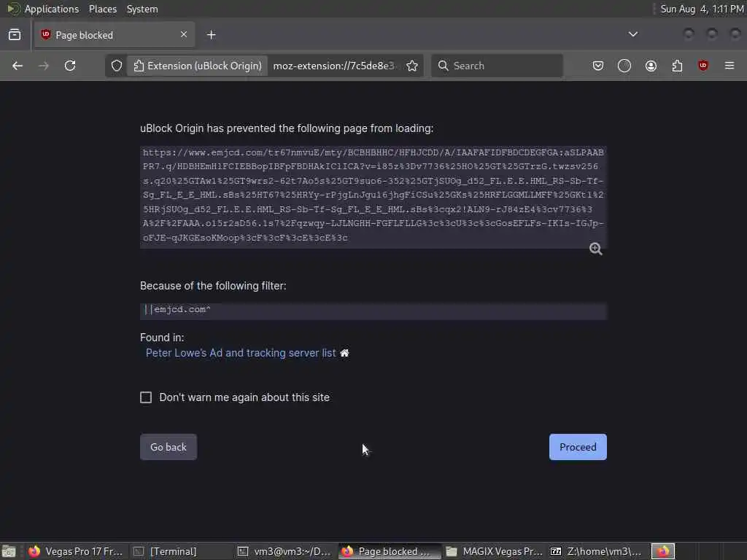747x560 pixels.
Task: Open the Applications menu
Action: [52, 9]
